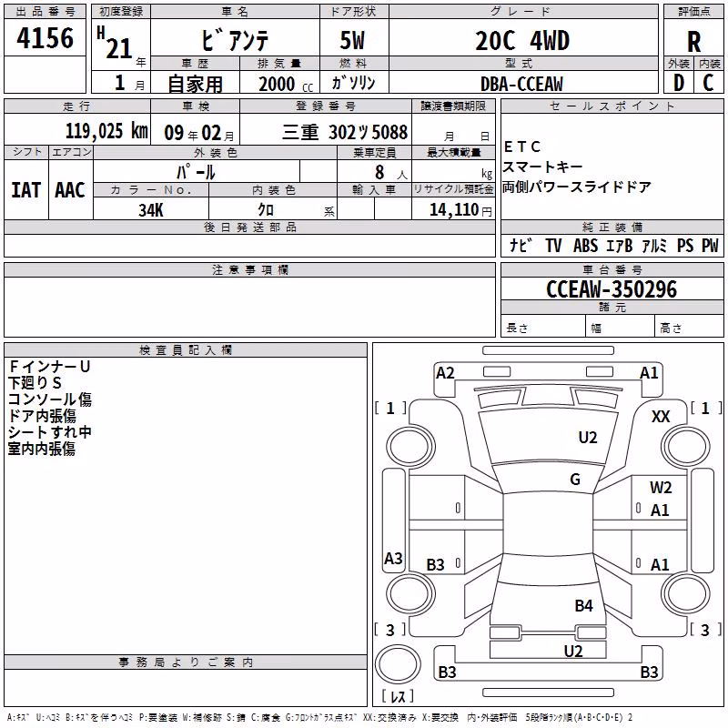This screenshot has height=728, width=728.
Task: Click the "高さ" dimension field
Action: pos(690,328)
